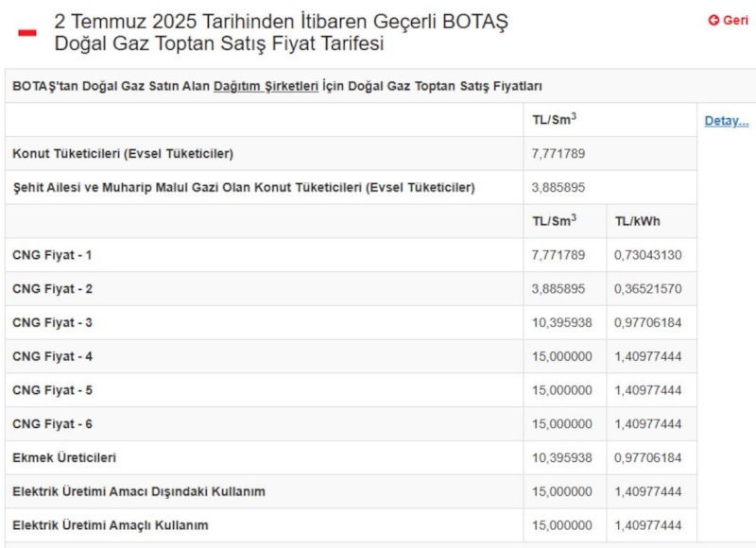This screenshot has height=548, width=756.
Task: Open the Detay... link
Action: coord(726,121)
